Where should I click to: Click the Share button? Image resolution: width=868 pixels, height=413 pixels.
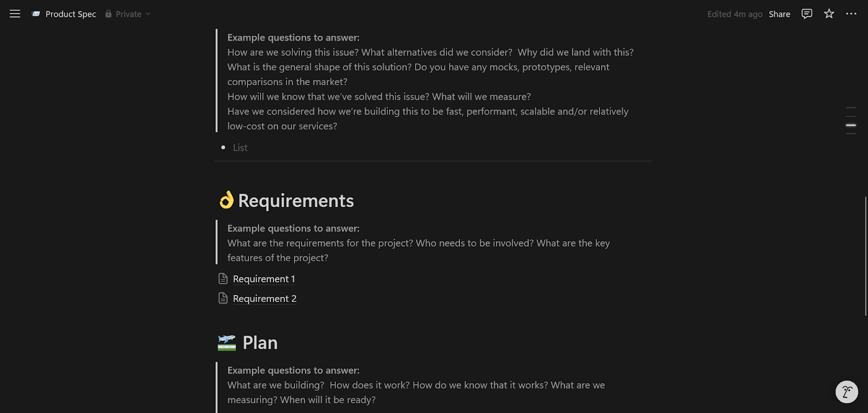779,14
